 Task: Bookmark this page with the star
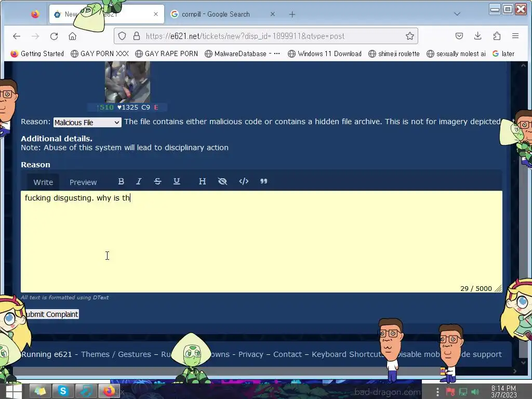[x=409, y=36]
